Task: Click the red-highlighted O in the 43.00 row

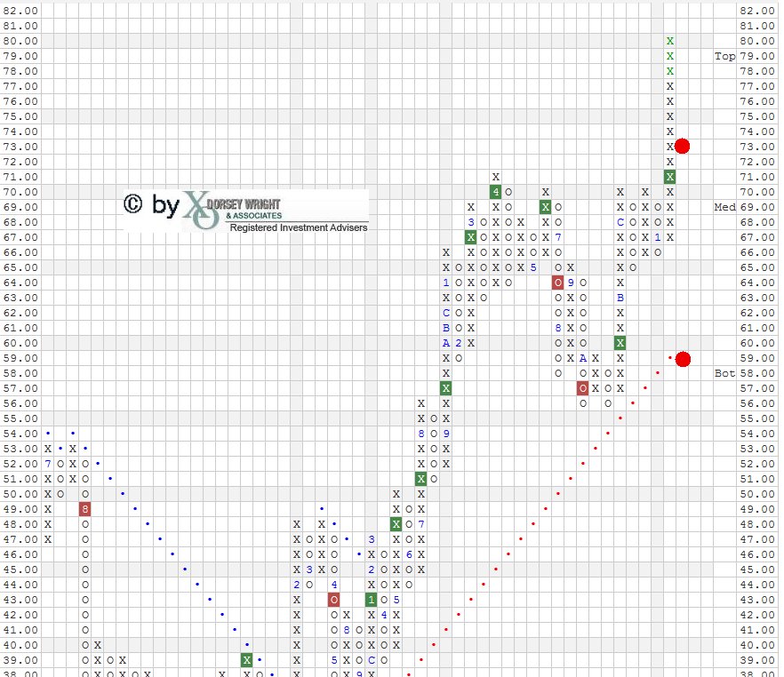Action: (x=334, y=600)
